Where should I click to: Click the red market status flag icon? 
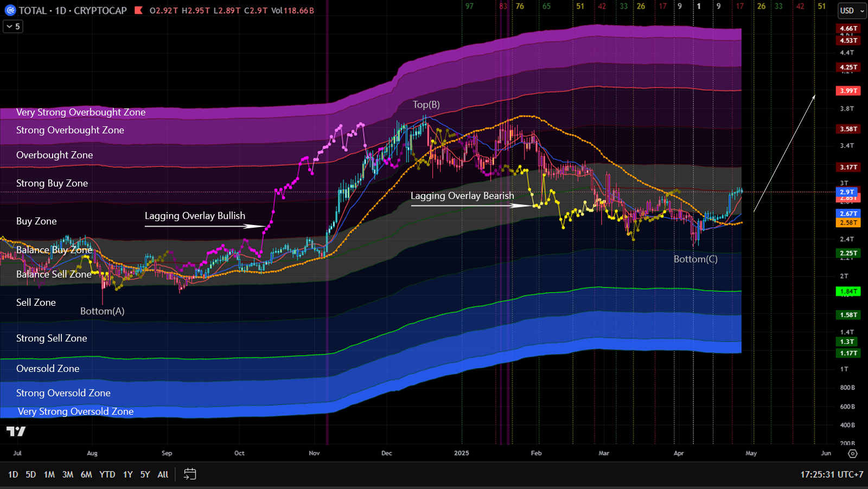click(139, 10)
